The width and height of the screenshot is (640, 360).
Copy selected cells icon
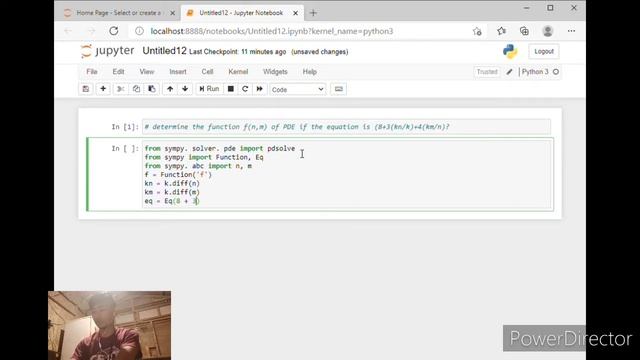136,89
